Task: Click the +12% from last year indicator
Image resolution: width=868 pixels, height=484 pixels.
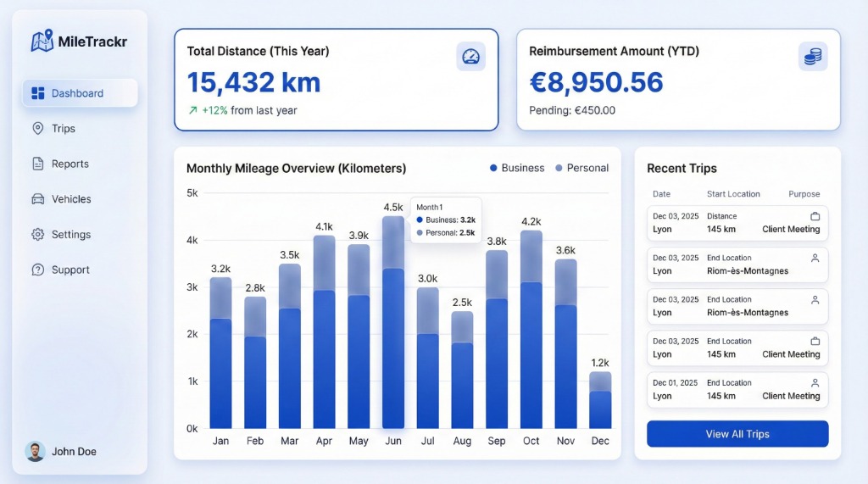Action: click(242, 110)
